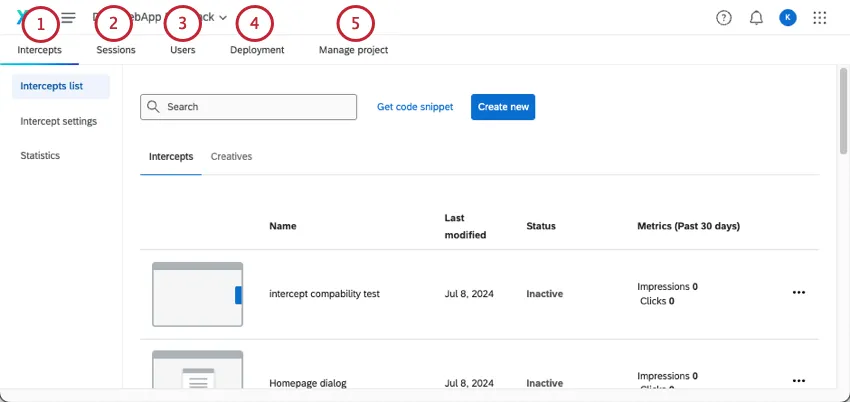The height and width of the screenshot is (402, 850).
Task: Click the Create new button
Action: 503,107
